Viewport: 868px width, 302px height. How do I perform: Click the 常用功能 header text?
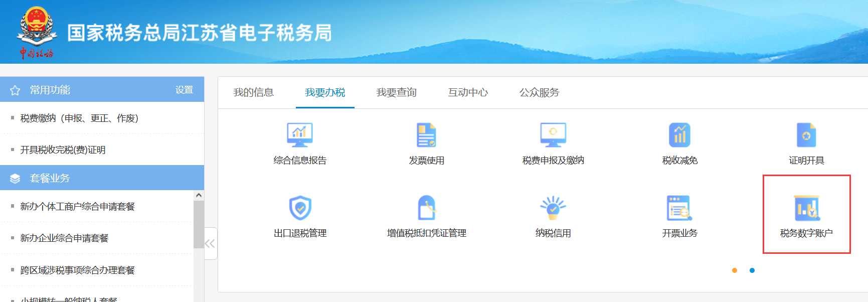[x=50, y=90]
